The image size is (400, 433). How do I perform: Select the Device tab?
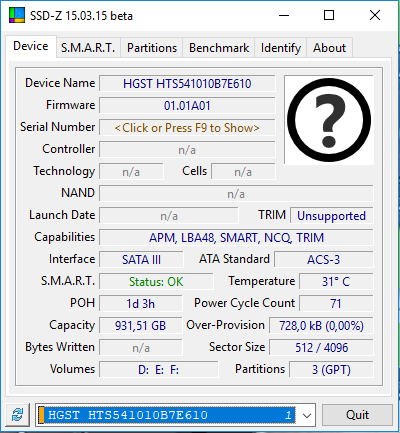[31, 46]
